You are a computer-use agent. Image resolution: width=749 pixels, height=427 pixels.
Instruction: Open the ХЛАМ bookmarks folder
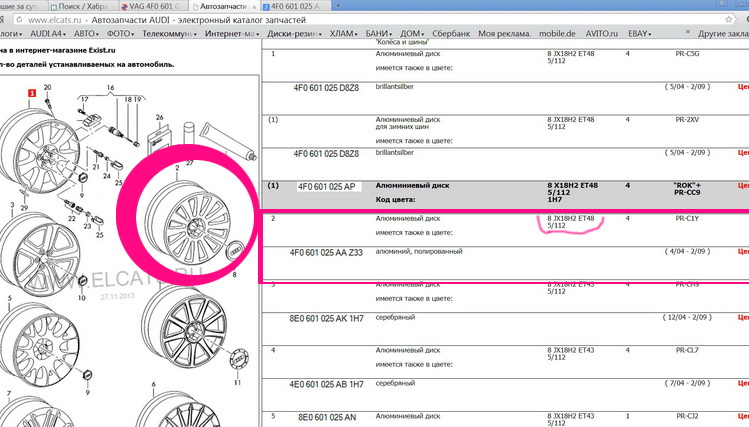click(343, 33)
